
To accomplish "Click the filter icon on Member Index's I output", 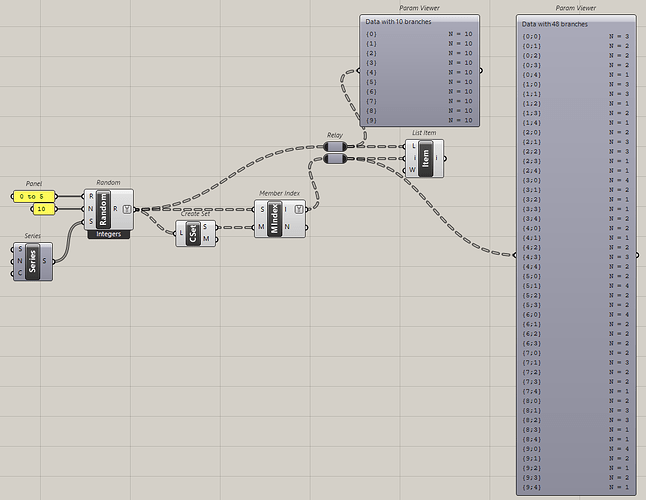I will [x=299, y=210].
